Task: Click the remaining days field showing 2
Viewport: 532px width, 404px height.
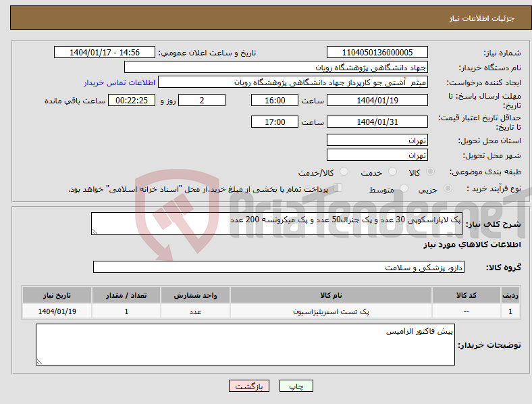Action: tap(202, 100)
